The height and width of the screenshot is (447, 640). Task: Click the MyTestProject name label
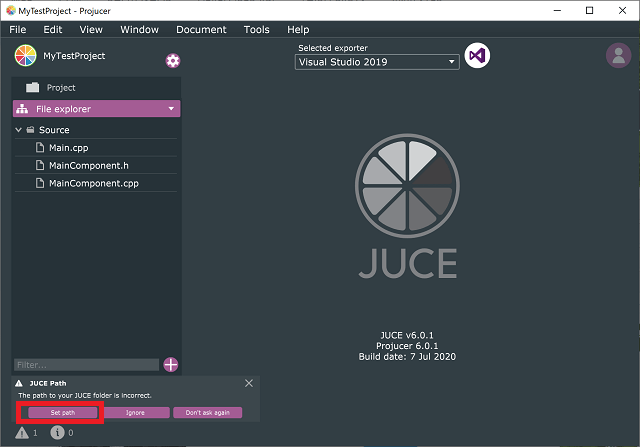(74, 56)
